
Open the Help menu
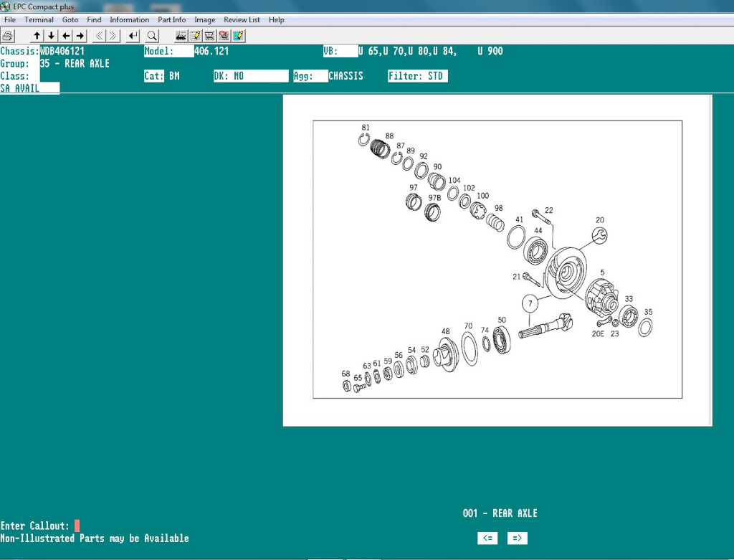click(x=276, y=19)
